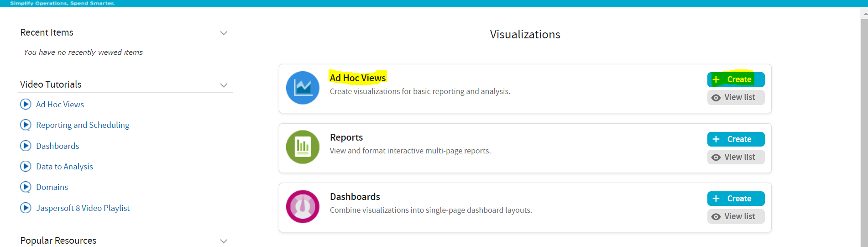This screenshot has height=247, width=868.
Task: Open View list for Dashboards
Action: [736, 216]
